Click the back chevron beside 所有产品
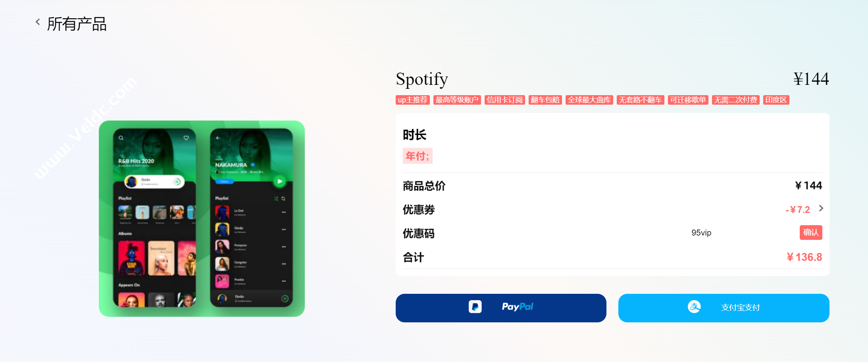This screenshot has width=868, height=362. pyautogui.click(x=38, y=22)
